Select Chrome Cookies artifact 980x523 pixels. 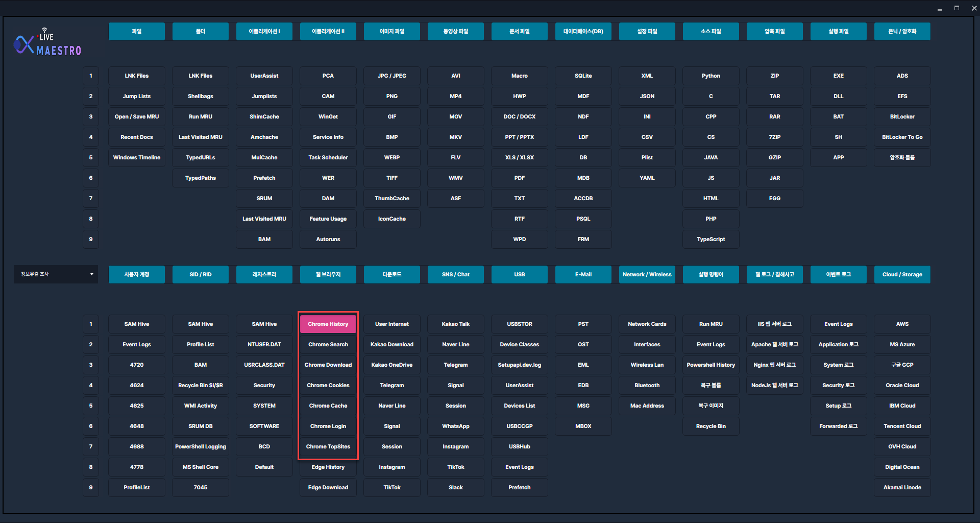[x=328, y=385]
